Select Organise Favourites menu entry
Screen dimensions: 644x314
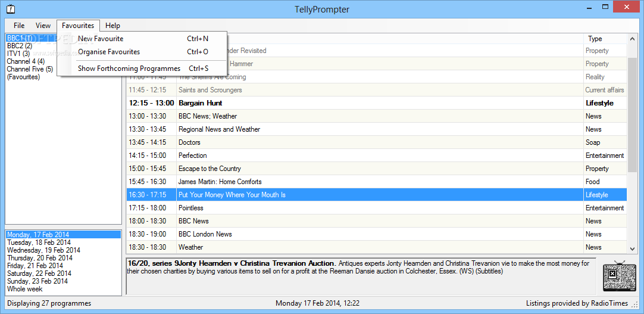coord(142,52)
